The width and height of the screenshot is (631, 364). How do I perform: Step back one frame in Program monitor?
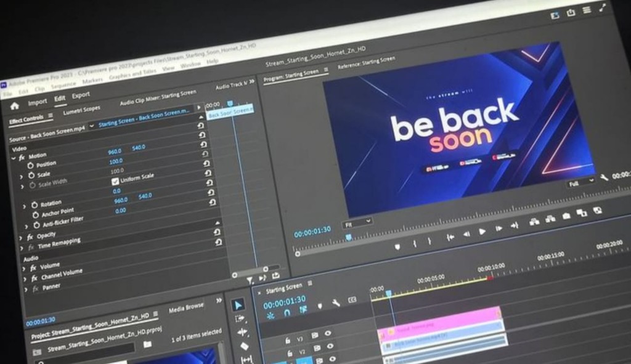466,233
